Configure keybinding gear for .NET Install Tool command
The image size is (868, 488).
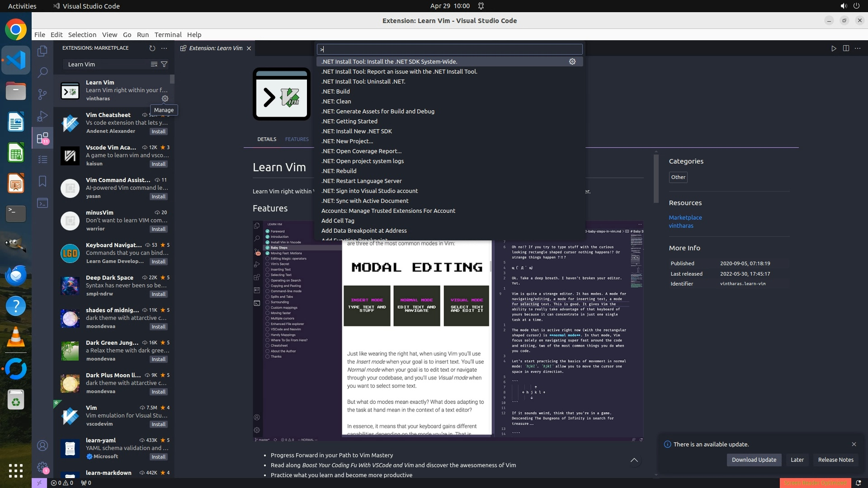click(572, 61)
